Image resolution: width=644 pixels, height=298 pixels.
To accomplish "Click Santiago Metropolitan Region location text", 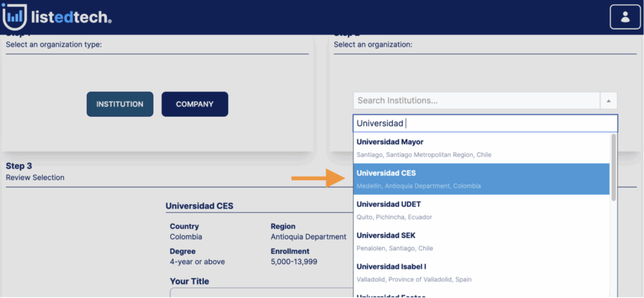I will click(x=424, y=155).
